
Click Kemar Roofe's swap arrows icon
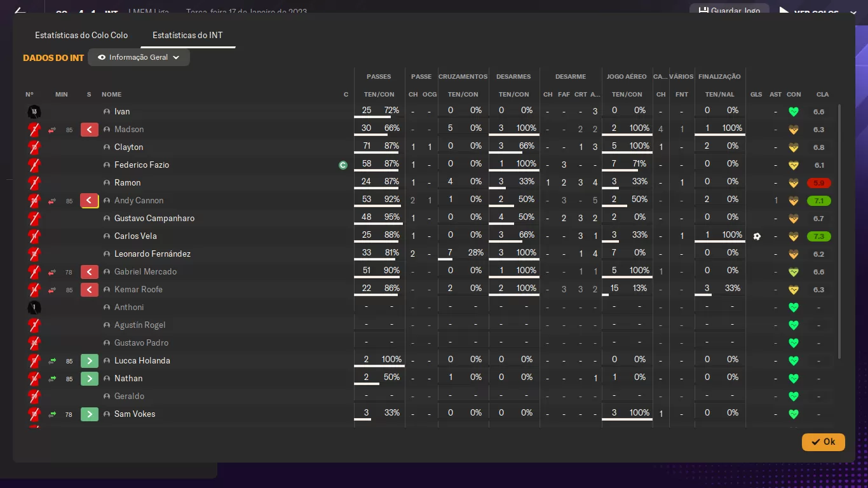[x=52, y=290]
